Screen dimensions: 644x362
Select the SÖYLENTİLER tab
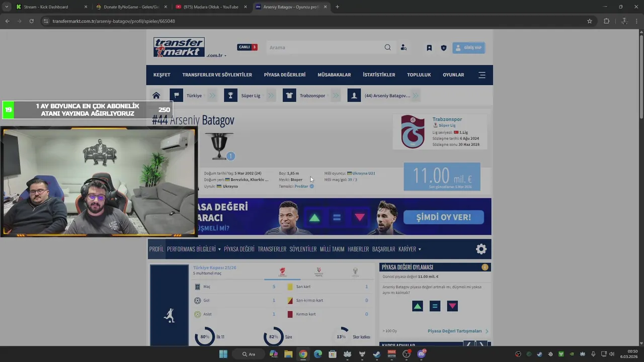(x=303, y=249)
